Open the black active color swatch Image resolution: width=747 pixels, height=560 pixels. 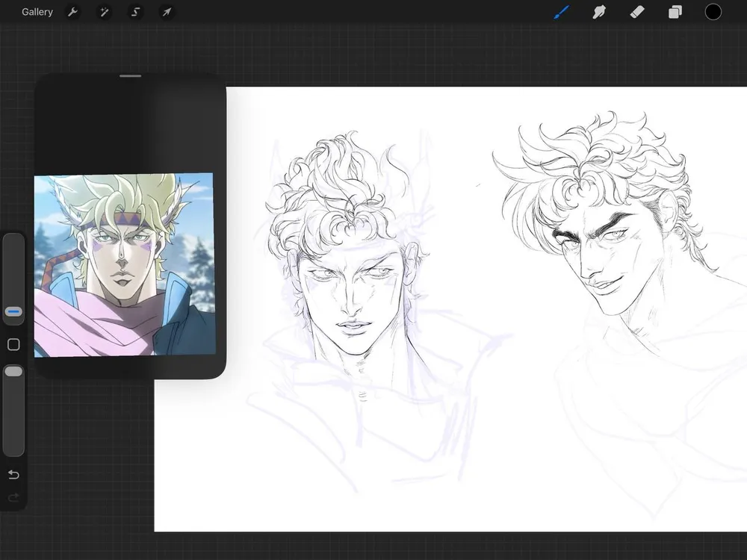pyautogui.click(x=713, y=12)
